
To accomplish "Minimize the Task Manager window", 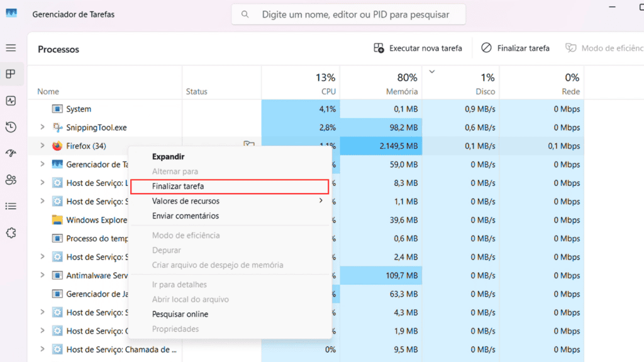I will (612, 7).
